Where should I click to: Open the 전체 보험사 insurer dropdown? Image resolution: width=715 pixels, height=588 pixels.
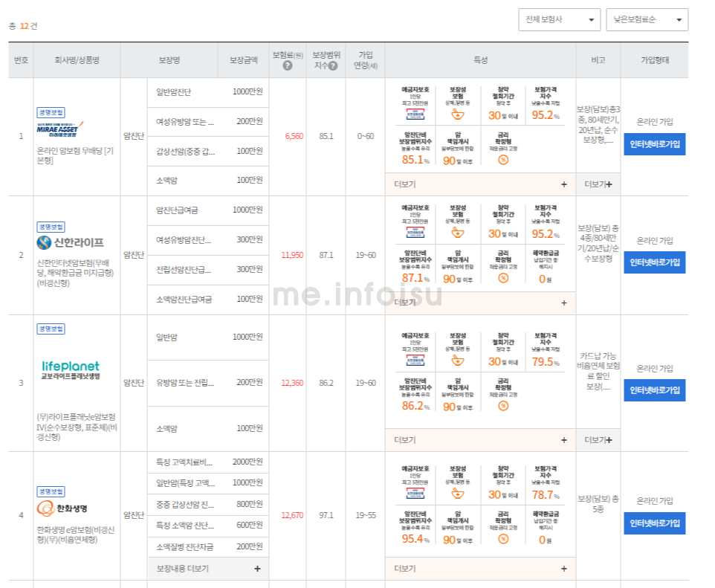click(559, 19)
